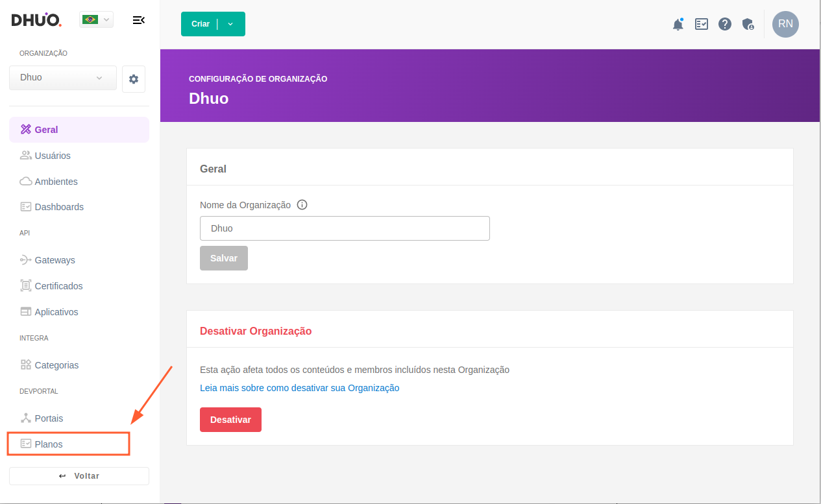Click the Geral card heading
The width and height of the screenshot is (821, 504).
coord(213,169)
